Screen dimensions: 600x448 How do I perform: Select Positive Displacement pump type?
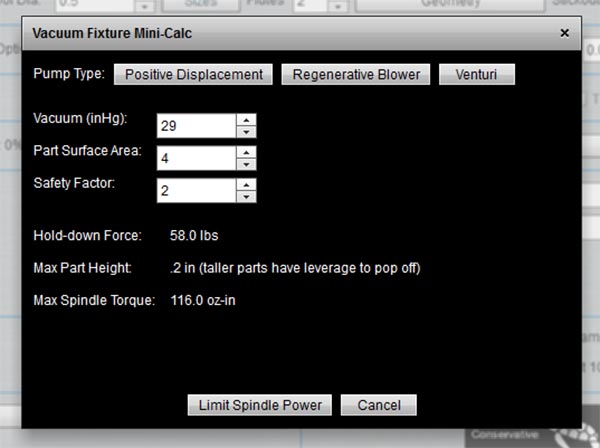[x=193, y=75]
